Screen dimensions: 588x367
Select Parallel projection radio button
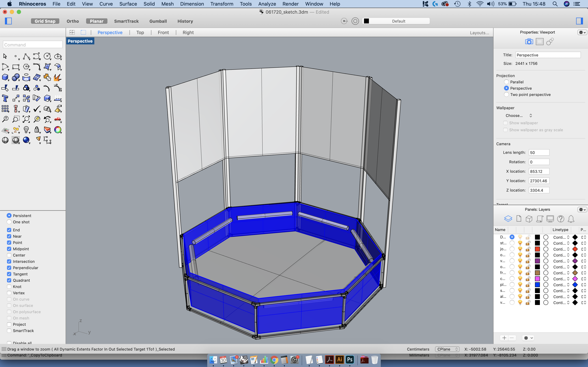point(506,82)
